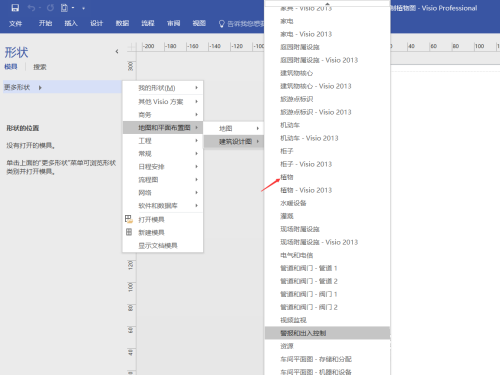Click the Save icon in quick access toolbar
This screenshot has width=500, height=375.
click(15, 8)
